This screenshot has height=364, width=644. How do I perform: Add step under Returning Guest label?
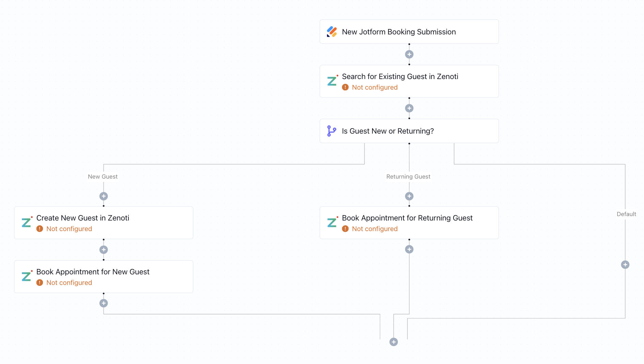tap(409, 196)
